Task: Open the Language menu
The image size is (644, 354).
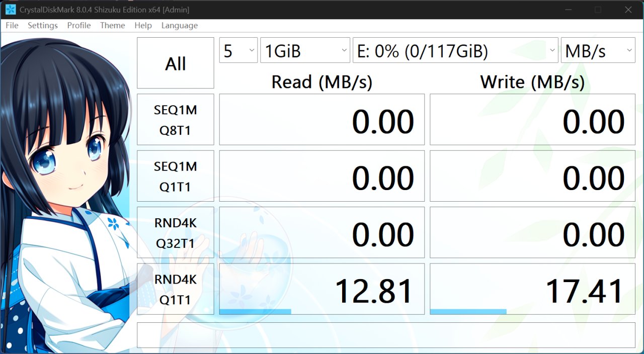Action: (x=180, y=26)
